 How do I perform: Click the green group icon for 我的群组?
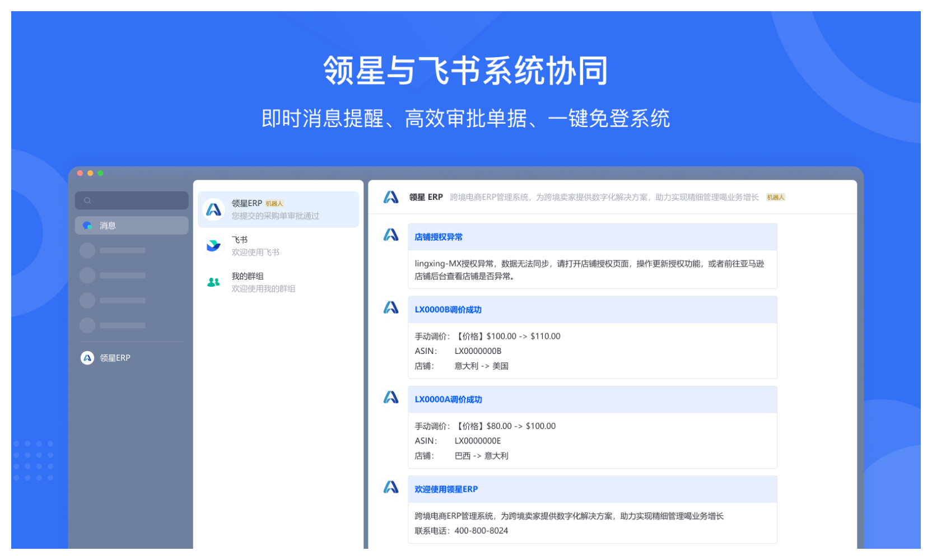[x=213, y=282]
